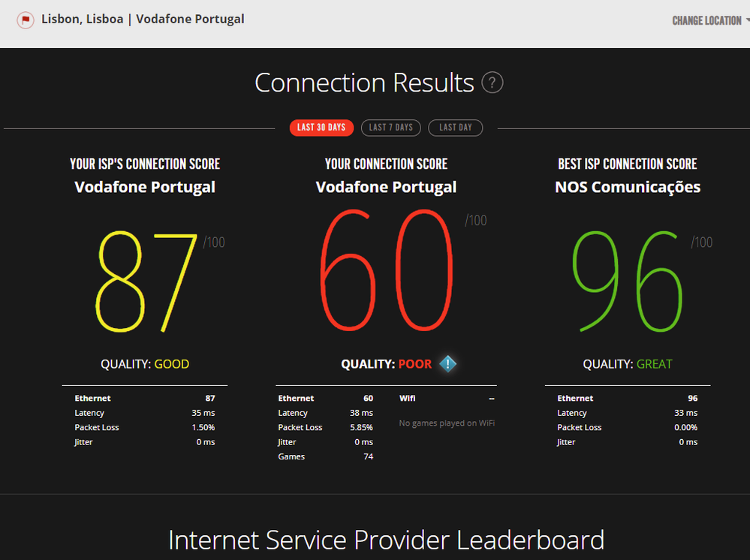
Task: Click the Games row showing 74
Action: 326,456
